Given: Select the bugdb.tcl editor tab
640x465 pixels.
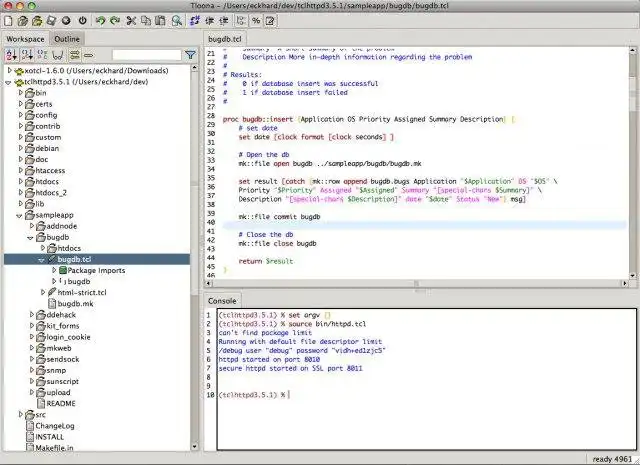Looking at the screenshot, I should pos(226,39).
